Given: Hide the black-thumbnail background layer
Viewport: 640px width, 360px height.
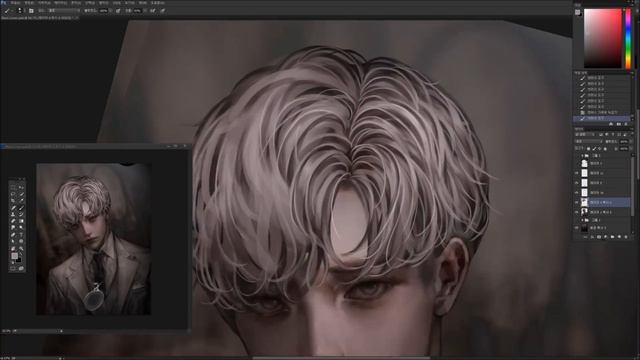Looking at the screenshot, I should [576, 228].
